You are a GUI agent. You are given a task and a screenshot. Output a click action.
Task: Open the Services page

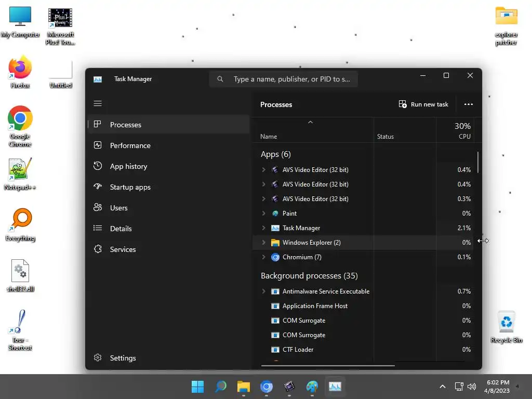pos(169,249)
